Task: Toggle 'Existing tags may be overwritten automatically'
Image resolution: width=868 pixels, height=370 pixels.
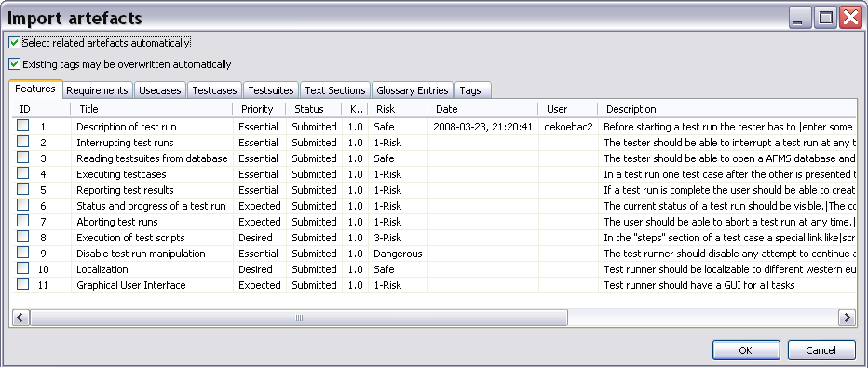Action: pyautogui.click(x=14, y=64)
